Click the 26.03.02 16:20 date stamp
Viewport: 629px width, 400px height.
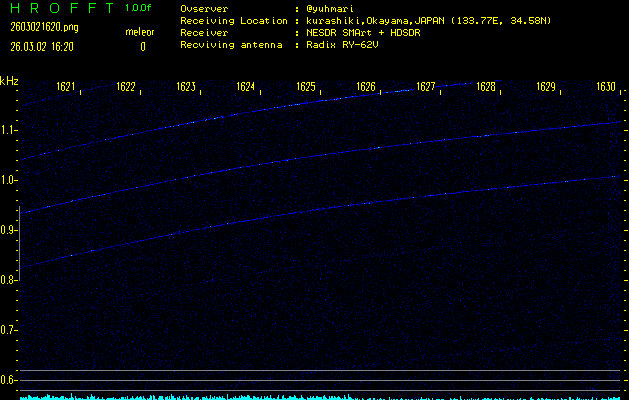39,46
